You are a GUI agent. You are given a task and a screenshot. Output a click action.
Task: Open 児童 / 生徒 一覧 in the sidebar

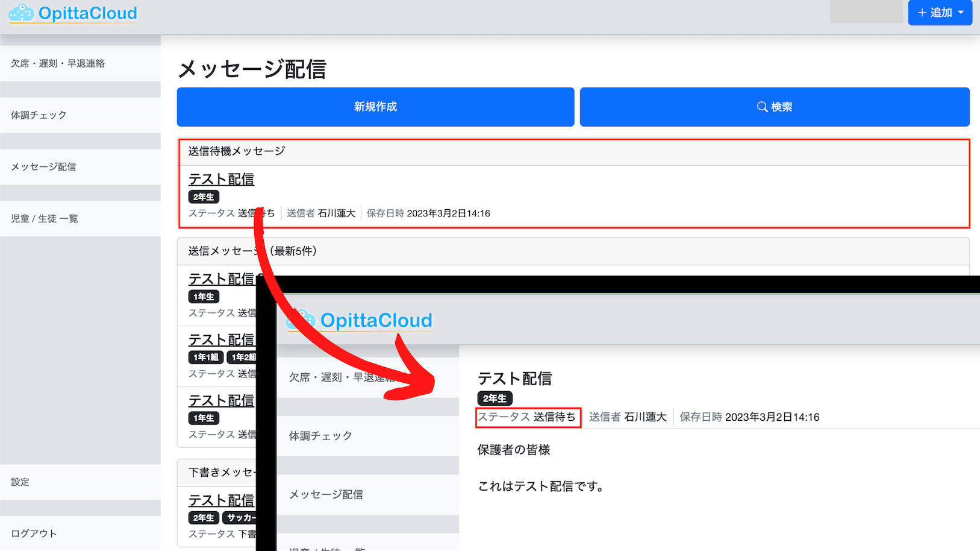click(x=80, y=219)
